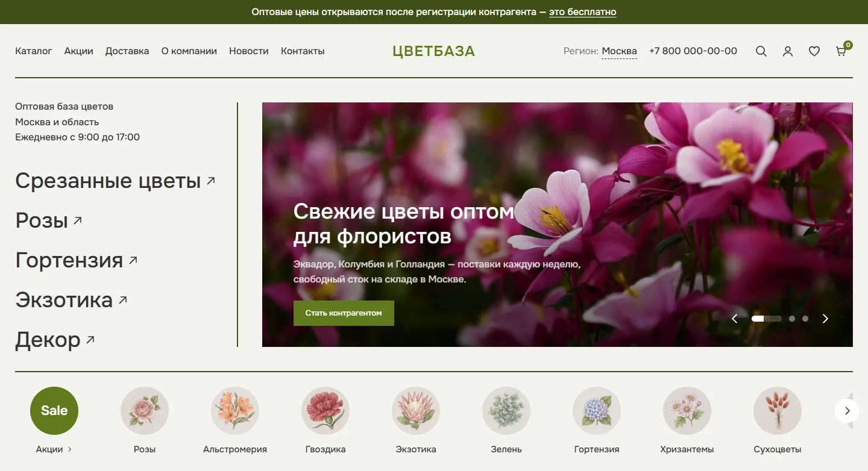Click the Сухоцветы label text

click(x=778, y=449)
